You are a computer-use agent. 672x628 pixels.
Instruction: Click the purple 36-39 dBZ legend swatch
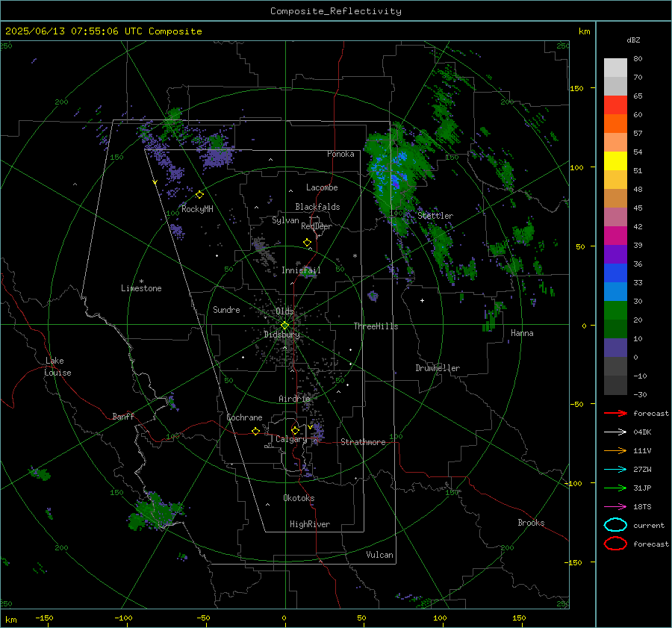click(x=615, y=254)
